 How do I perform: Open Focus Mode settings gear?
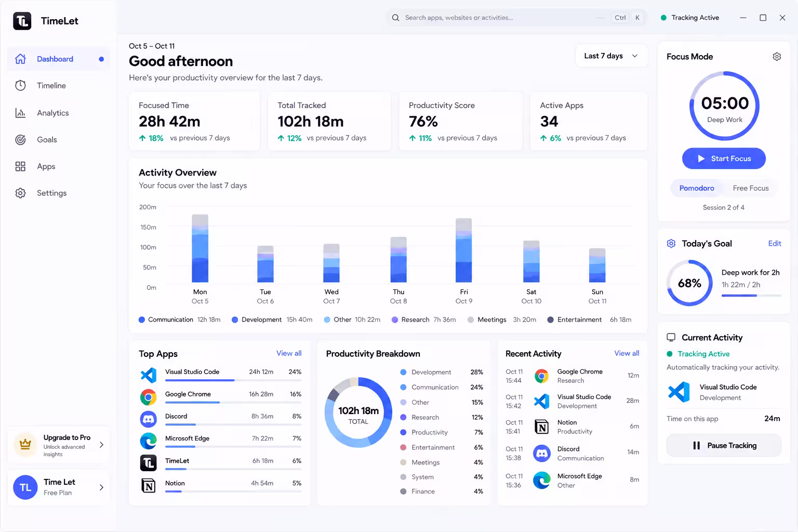click(x=777, y=57)
